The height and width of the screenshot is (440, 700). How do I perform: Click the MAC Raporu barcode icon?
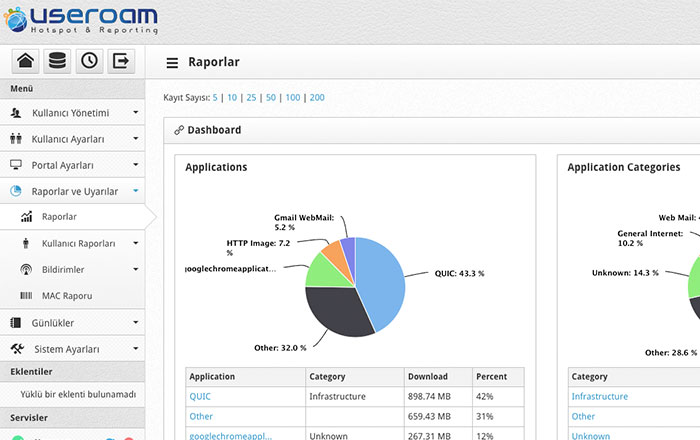(26, 295)
